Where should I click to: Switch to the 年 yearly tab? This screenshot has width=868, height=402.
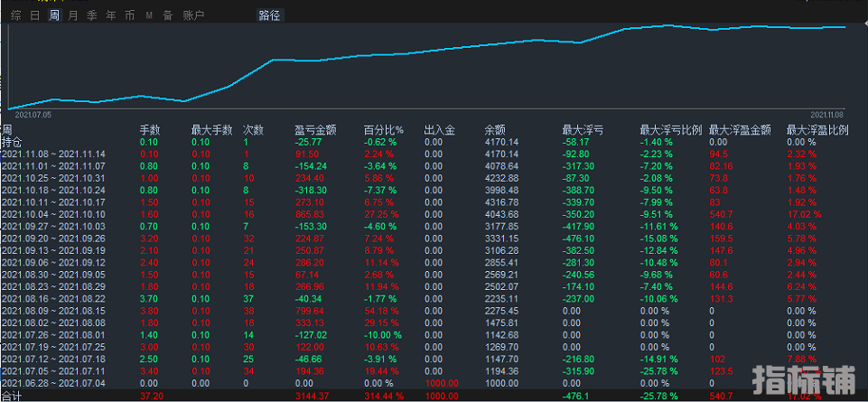point(111,15)
